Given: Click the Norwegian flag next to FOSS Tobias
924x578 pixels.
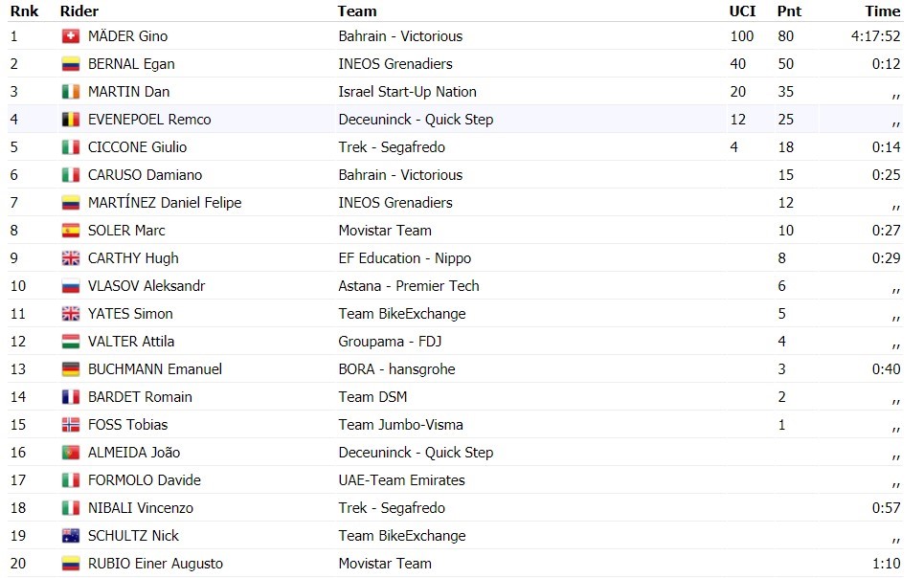Looking at the screenshot, I should (x=71, y=425).
